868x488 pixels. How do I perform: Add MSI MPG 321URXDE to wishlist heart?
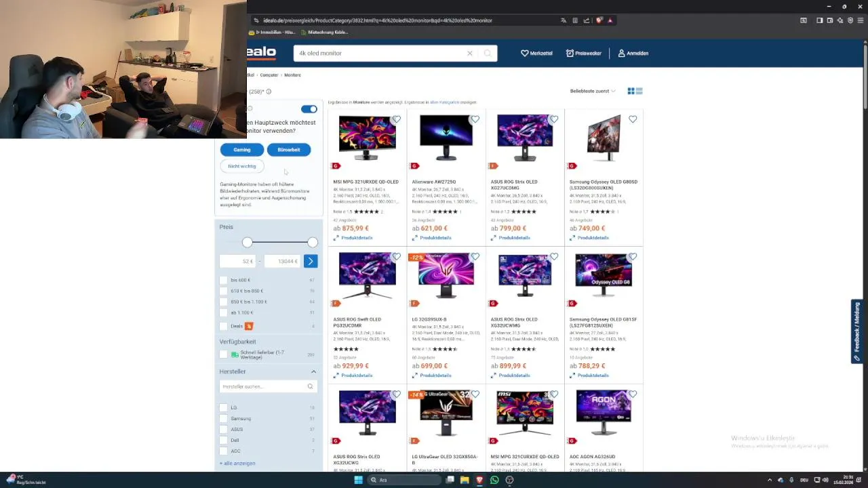coord(397,119)
